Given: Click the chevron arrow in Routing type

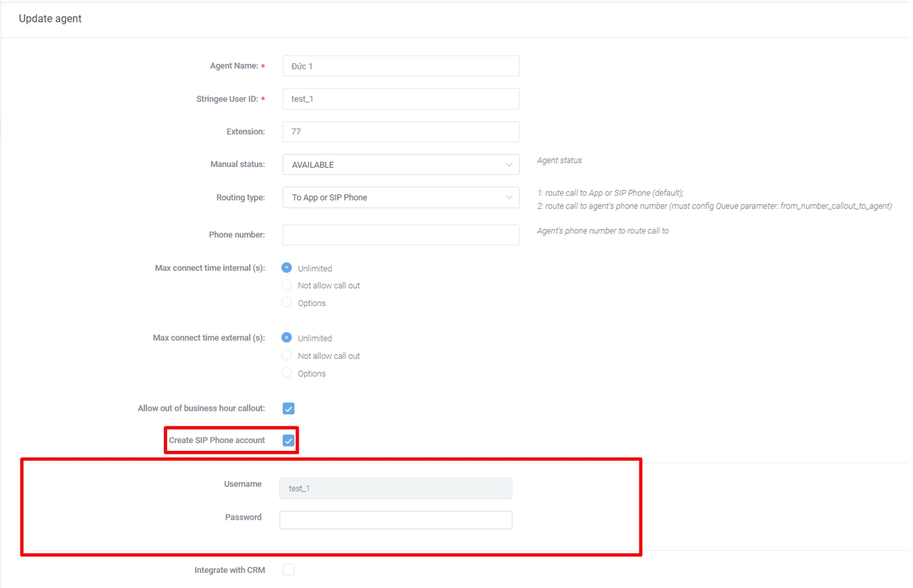Looking at the screenshot, I should point(509,197).
